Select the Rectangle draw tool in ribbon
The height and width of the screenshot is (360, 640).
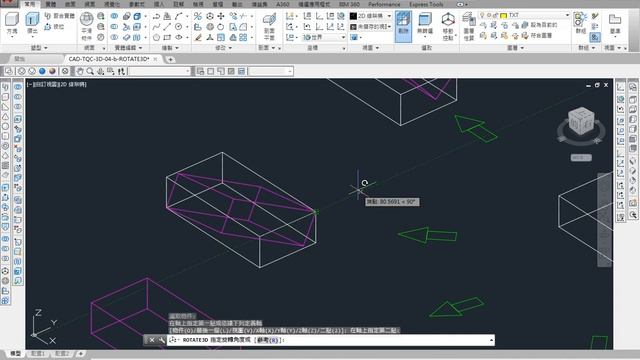coord(167,38)
